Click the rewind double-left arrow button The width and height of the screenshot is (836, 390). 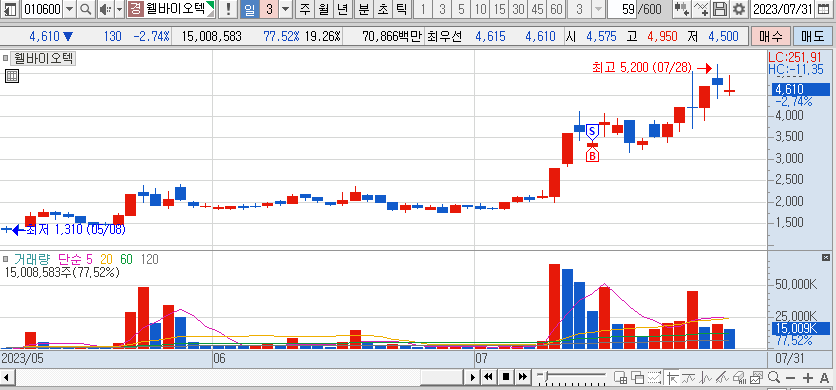click(x=488, y=378)
